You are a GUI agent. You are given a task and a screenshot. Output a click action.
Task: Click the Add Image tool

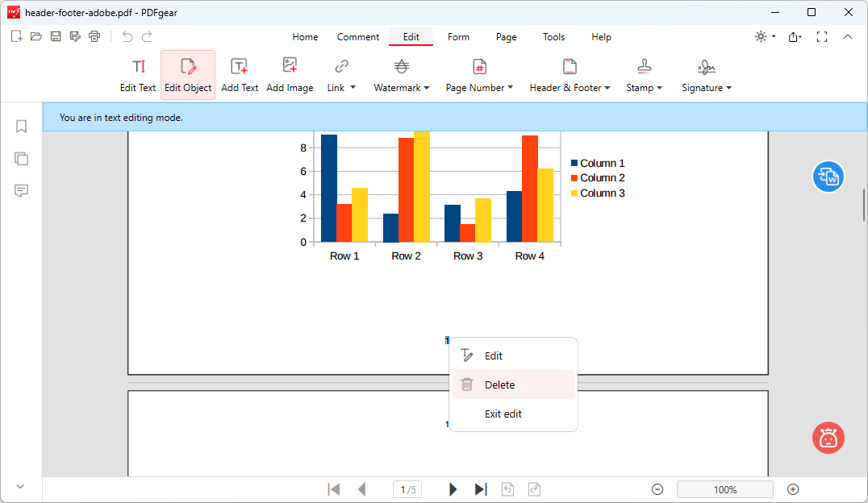[x=290, y=75]
